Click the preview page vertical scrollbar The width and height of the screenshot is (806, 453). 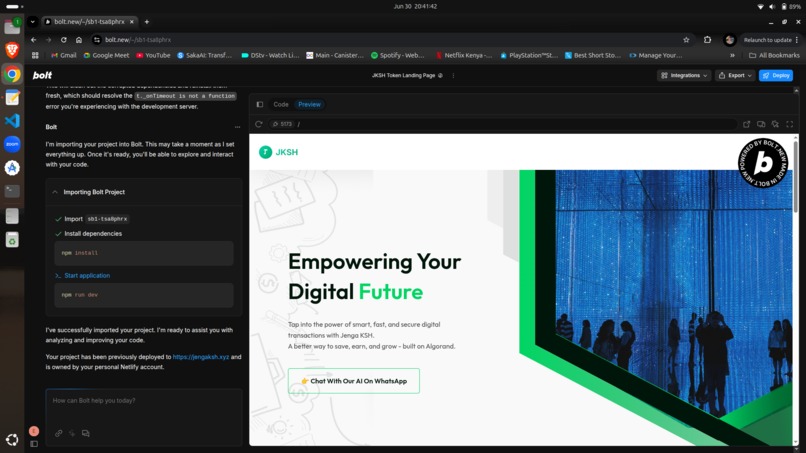(x=796, y=175)
